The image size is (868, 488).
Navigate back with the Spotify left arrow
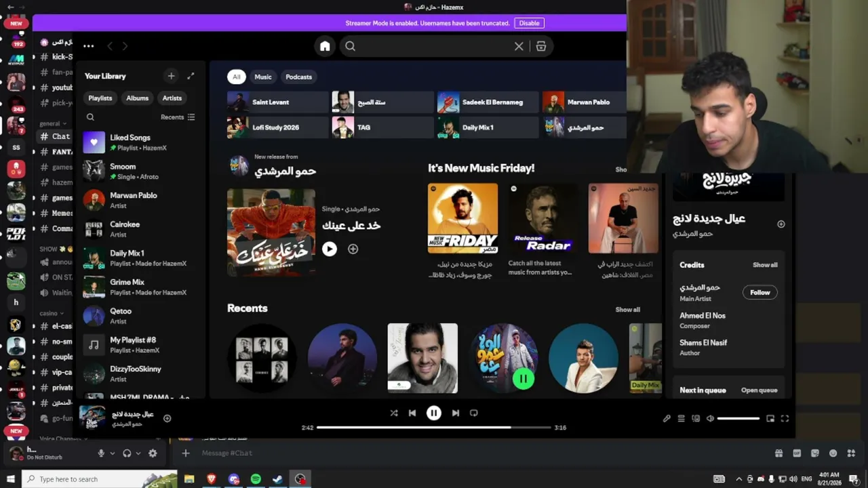(110, 46)
